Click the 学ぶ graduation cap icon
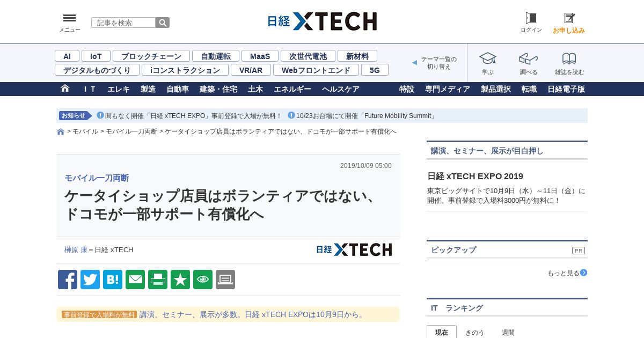 pos(487,58)
